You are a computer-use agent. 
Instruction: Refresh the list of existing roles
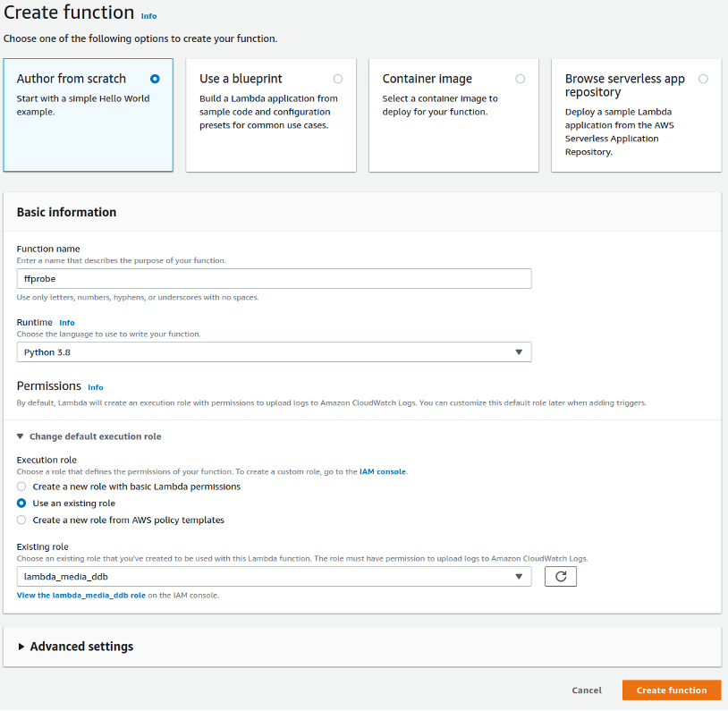coord(560,576)
